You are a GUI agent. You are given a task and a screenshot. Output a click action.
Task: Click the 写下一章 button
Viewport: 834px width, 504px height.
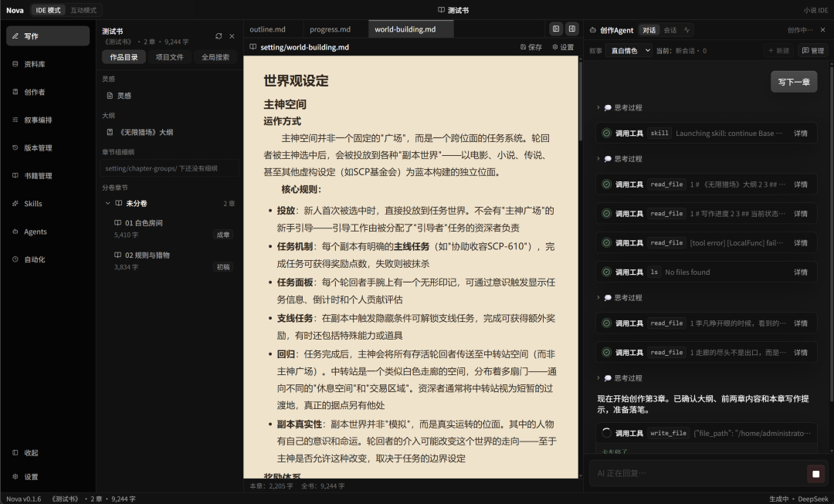[794, 82]
